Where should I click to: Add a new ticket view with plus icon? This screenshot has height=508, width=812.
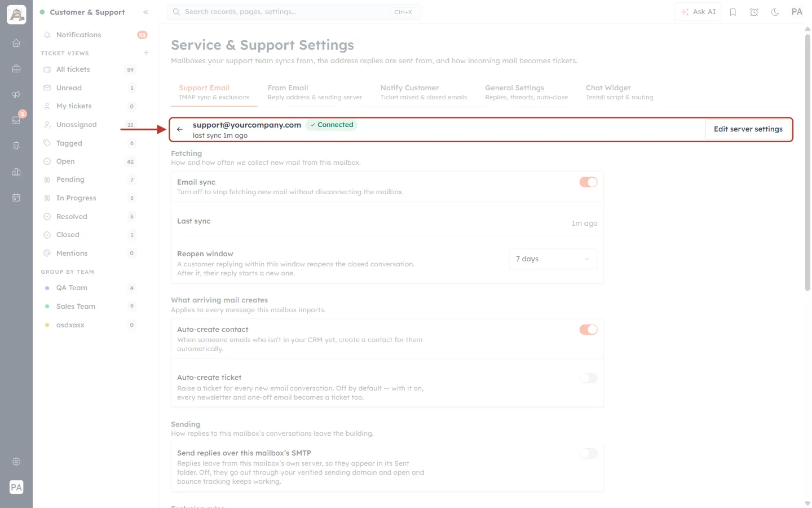tap(146, 53)
